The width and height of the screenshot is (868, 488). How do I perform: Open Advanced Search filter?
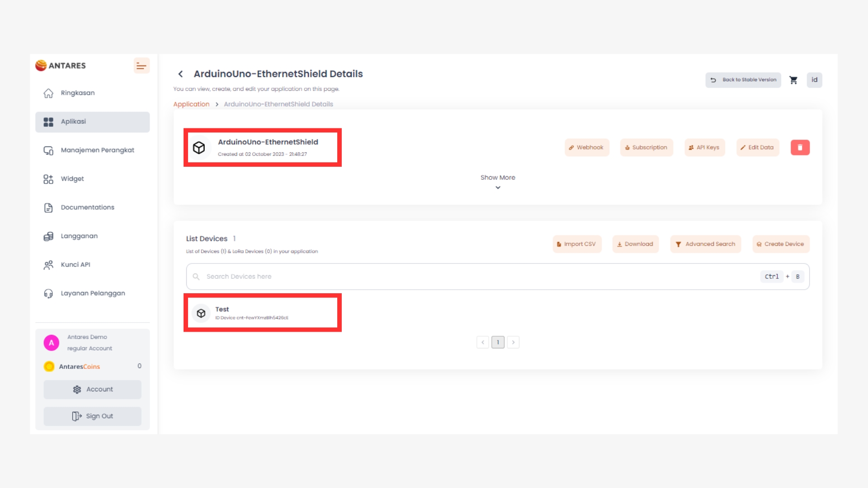[x=705, y=244]
